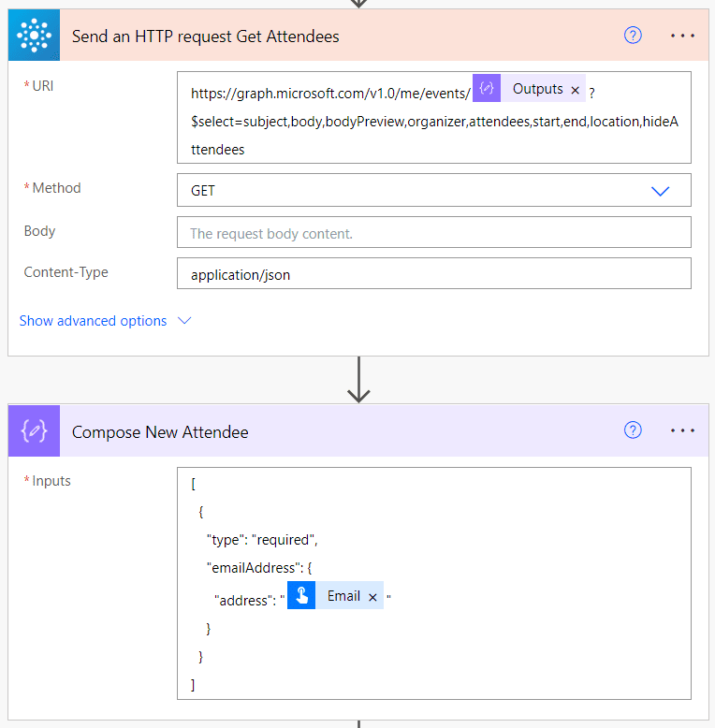Expand Show advanced options
The width and height of the screenshot is (715, 728).
click(x=93, y=321)
